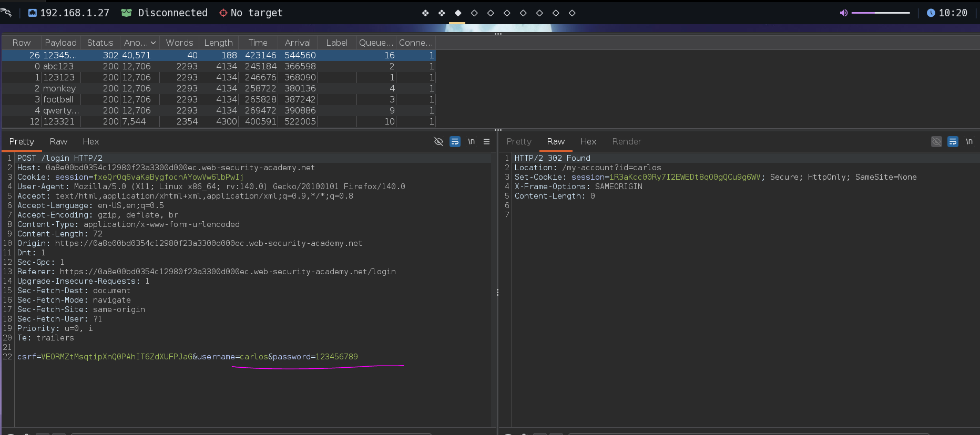
Task: Click the network icon beside 192.168.1.27
Action: click(33, 13)
